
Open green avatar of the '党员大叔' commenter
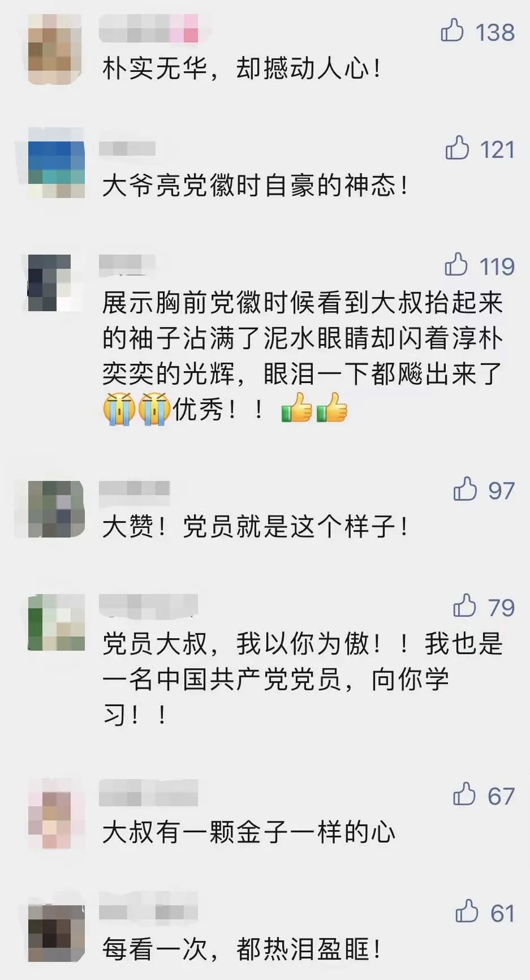click(57, 622)
